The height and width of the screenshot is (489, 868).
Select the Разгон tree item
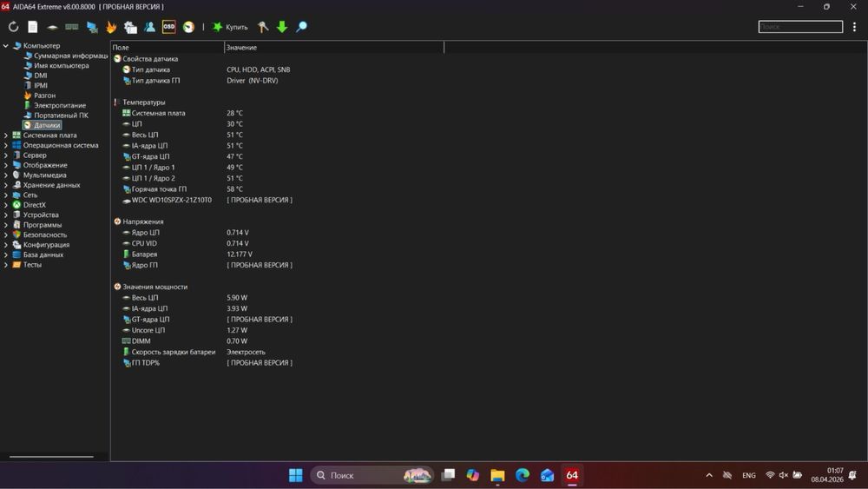[40, 96]
